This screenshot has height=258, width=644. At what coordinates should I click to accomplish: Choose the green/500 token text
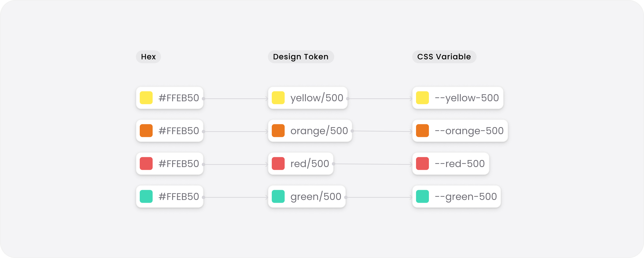pyautogui.click(x=316, y=197)
